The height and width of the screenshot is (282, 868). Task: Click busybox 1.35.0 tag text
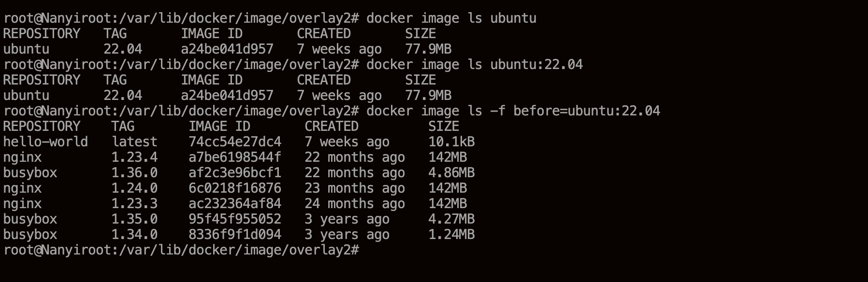click(x=134, y=219)
